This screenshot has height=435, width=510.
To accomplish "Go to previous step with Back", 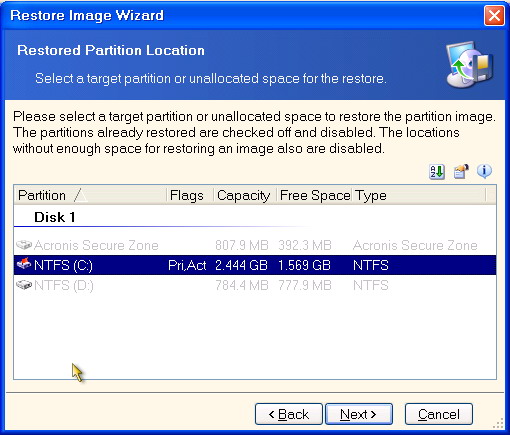I will click(289, 414).
